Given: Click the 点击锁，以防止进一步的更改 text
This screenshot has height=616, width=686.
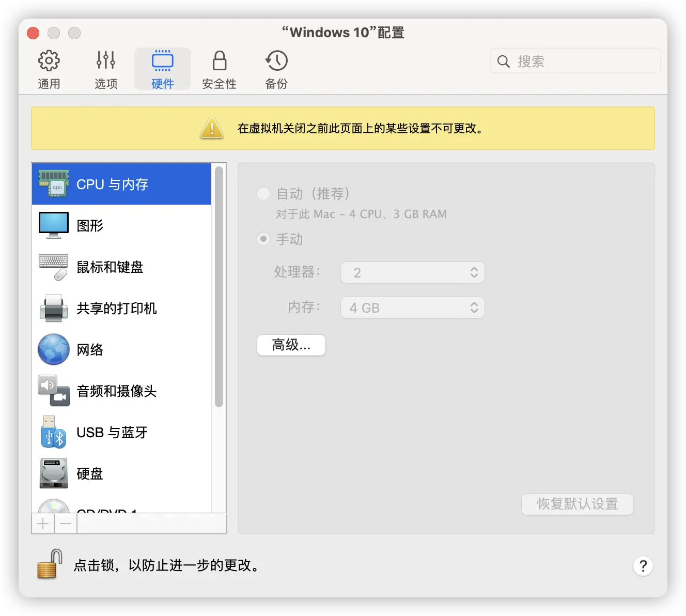Looking at the screenshot, I should (167, 565).
